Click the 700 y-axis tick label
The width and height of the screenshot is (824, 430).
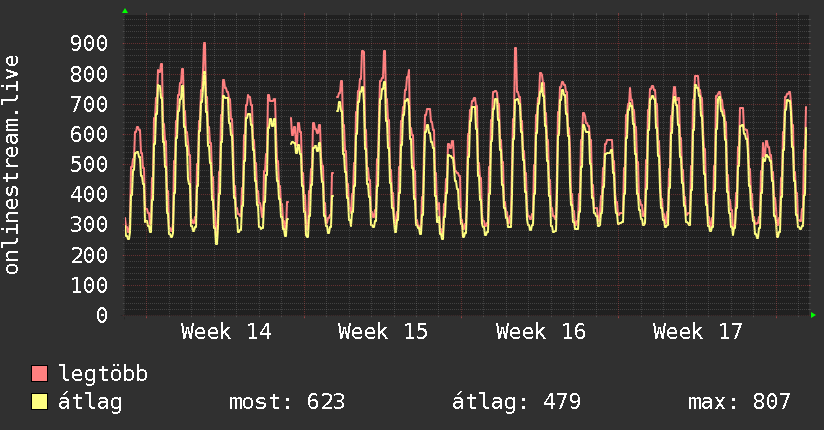(89, 104)
